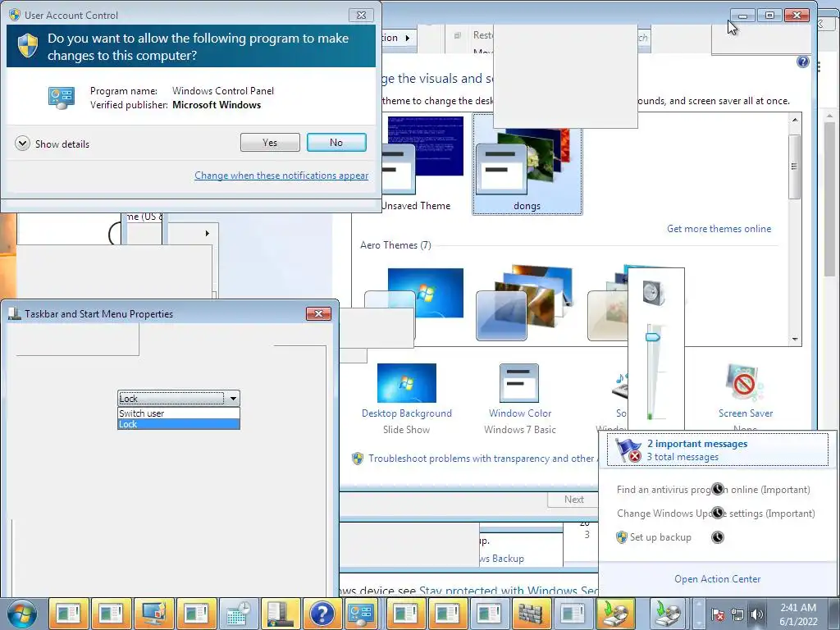Click 'Desktop Background' label
Image resolution: width=840 pixels, height=630 pixels.
tap(407, 413)
